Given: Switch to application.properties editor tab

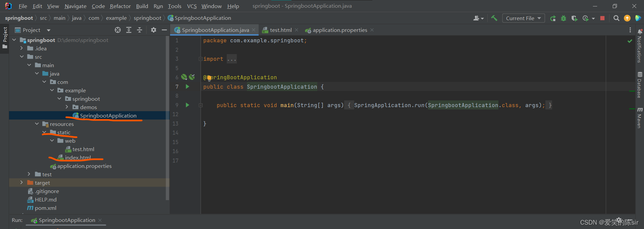Looking at the screenshot, I should [339, 30].
